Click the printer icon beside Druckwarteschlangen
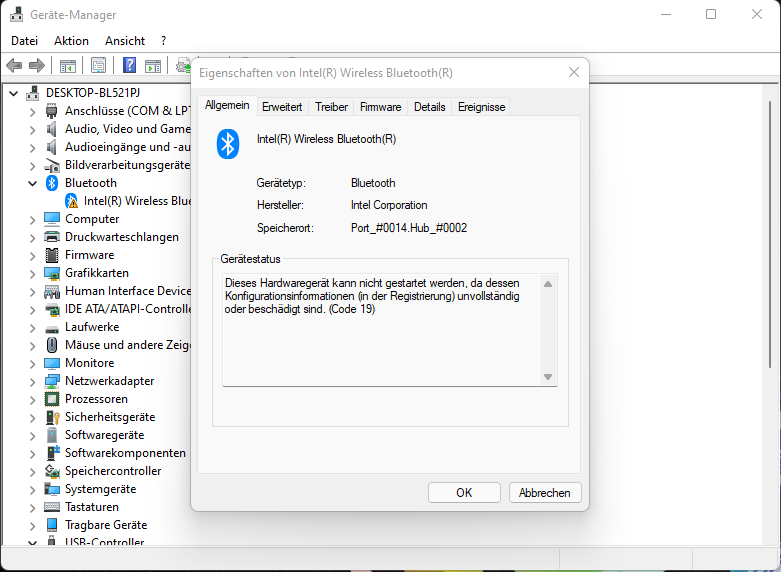This screenshot has height=572, width=781. (52, 237)
